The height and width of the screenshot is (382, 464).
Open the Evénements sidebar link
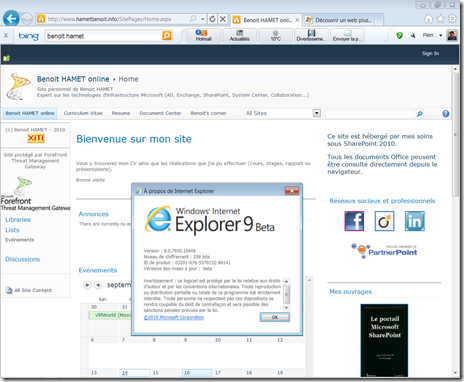coord(20,240)
